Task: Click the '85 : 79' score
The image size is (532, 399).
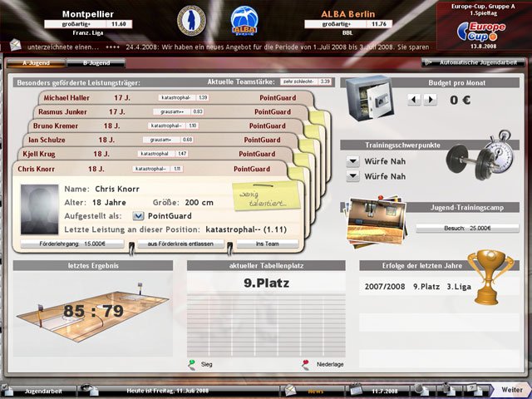Action: [x=93, y=310]
